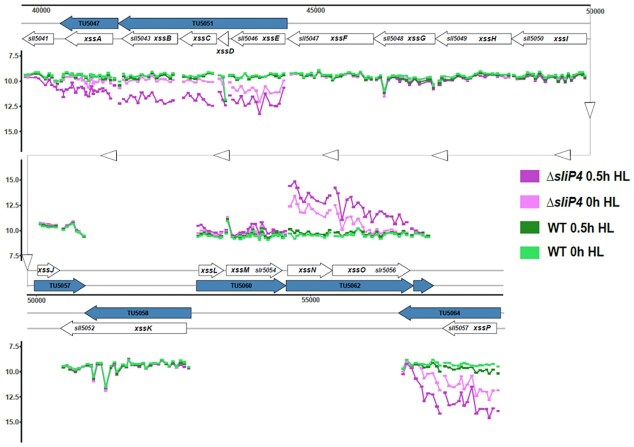Click the xssO slr5056 gene arrow
The height and width of the screenshot is (447, 634).
[x=371, y=270]
